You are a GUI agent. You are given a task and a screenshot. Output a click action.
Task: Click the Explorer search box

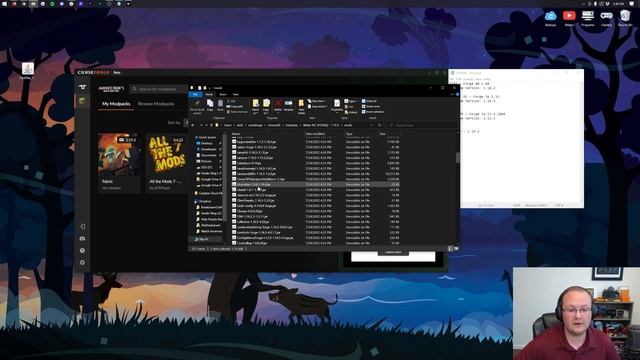click(422, 125)
